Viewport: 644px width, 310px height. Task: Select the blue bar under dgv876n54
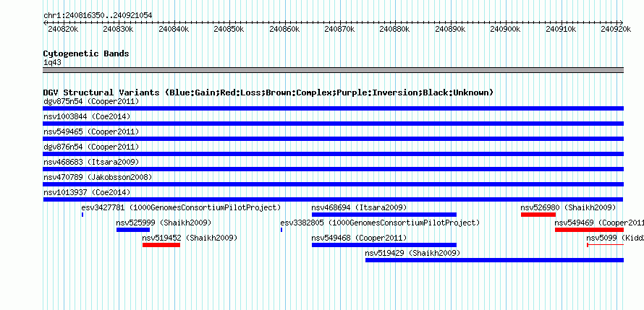click(333, 154)
